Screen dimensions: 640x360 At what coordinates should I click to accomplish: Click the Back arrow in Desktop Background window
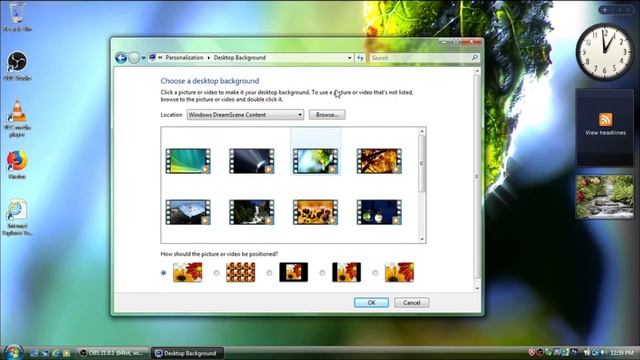(121, 58)
